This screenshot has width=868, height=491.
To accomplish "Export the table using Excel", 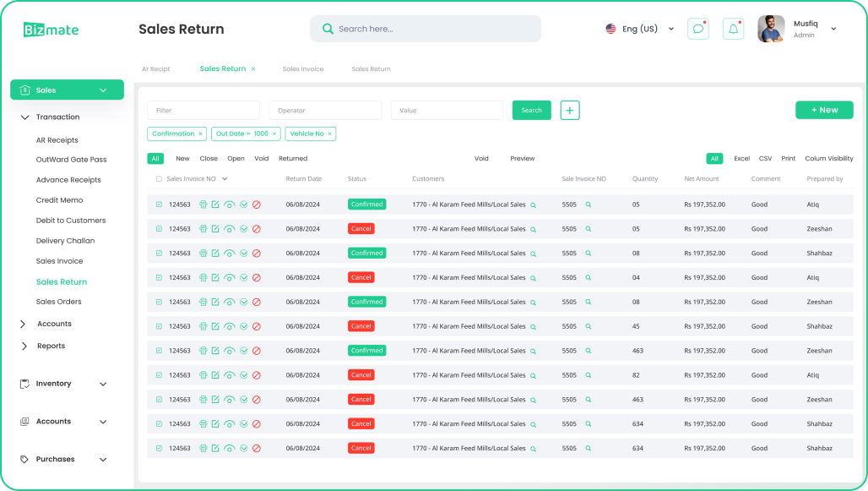I will [x=741, y=159].
